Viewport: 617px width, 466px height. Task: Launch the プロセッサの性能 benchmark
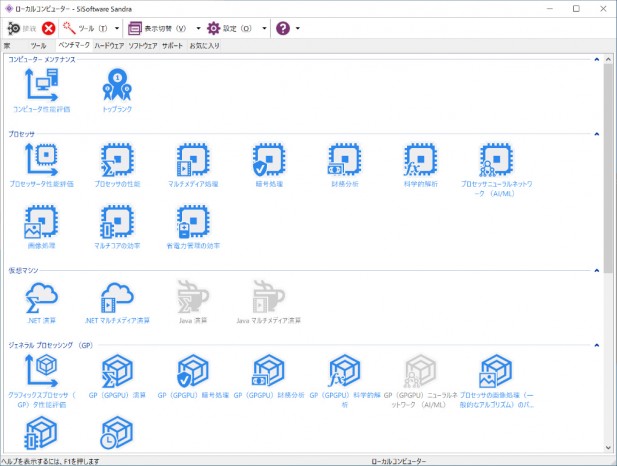pyautogui.click(x=117, y=160)
